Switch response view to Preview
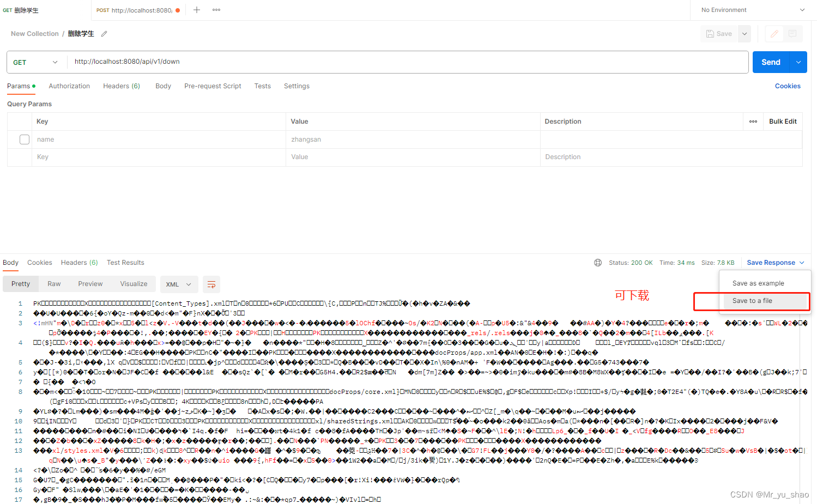Image resolution: width=817 pixels, height=504 pixels. [90, 283]
